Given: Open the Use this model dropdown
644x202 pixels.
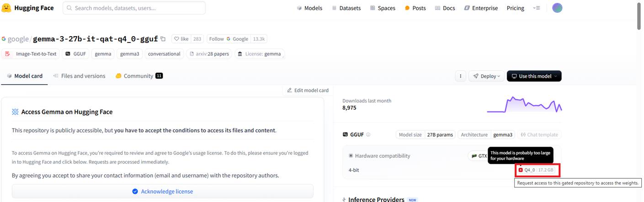Looking at the screenshot, I should (x=534, y=76).
